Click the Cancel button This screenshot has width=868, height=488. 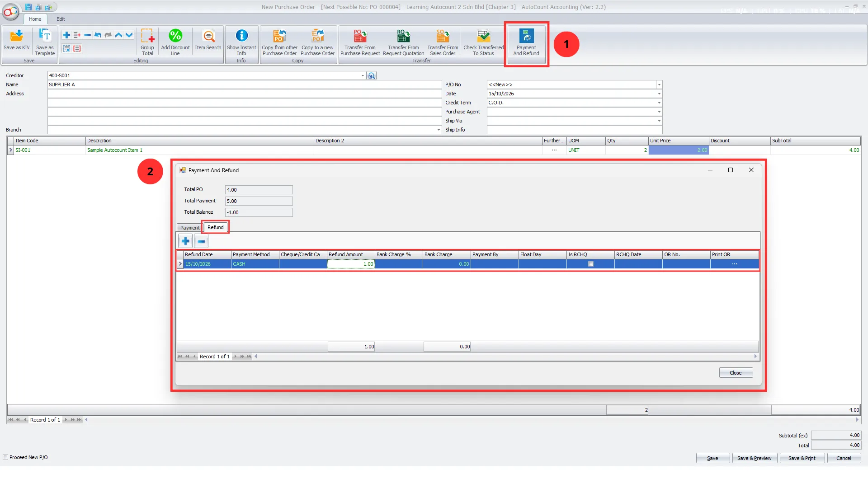point(844,458)
